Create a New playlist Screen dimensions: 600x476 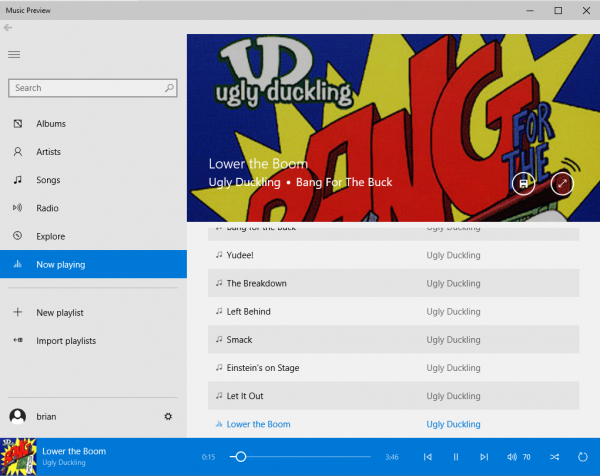pos(93,313)
